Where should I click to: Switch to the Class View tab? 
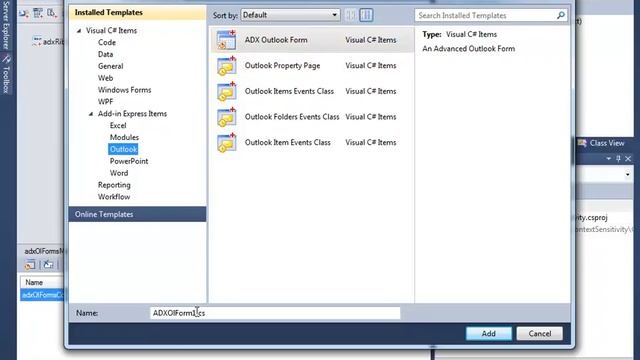pos(602,143)
